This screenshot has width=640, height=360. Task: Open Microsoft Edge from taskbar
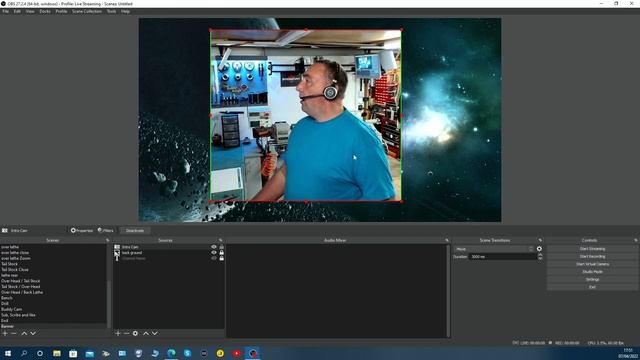[171, 353]
